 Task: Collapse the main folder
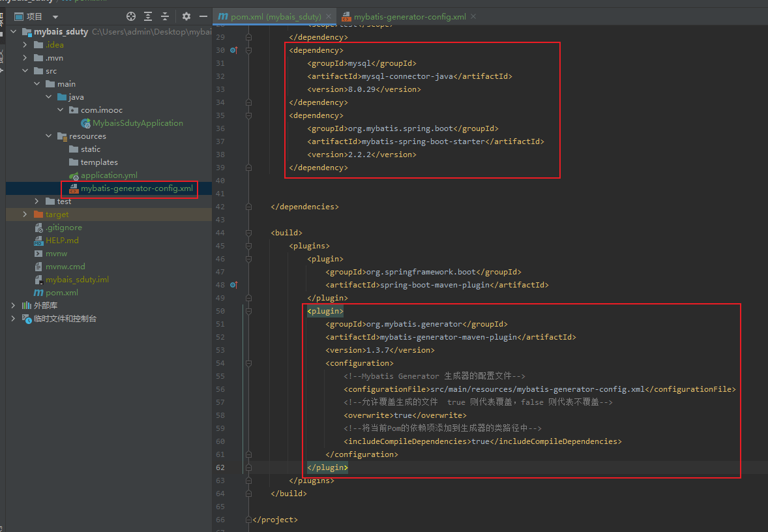click(37, 83)
